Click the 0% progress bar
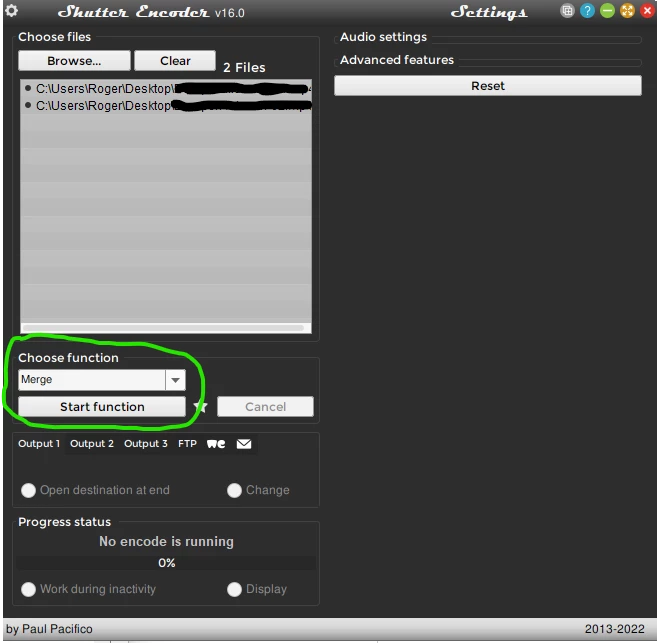Image resolution: width=657 pixels, height=643 pixels. [x=166, y=563]
